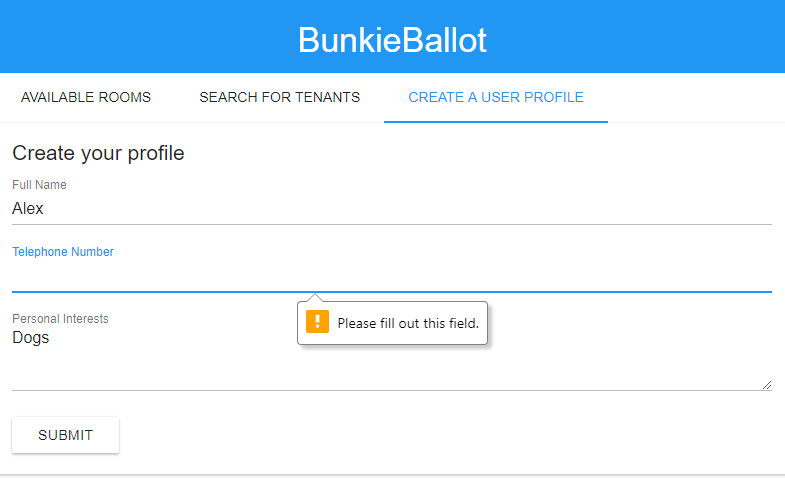Screen dimensions: 785x495
Task: Click the "Create your profile" heading
Action: pyautogui.click(x=98, y=153)
